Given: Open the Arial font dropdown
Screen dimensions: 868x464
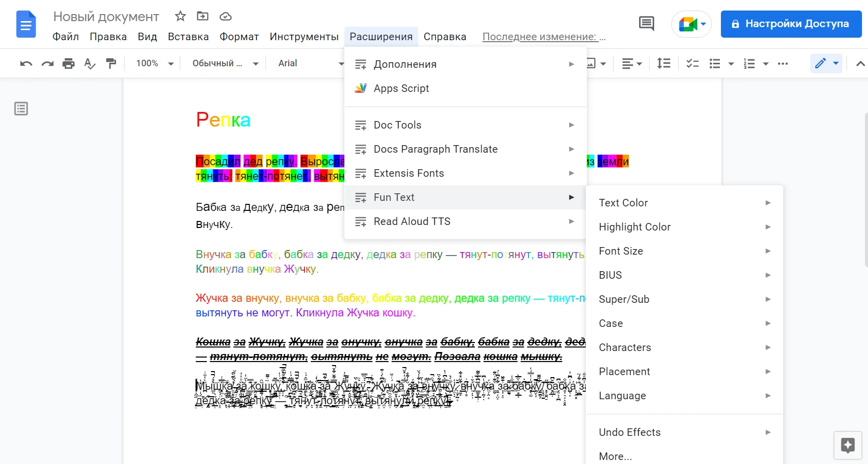Looking at the screenshot, I should tap(311, 63).
